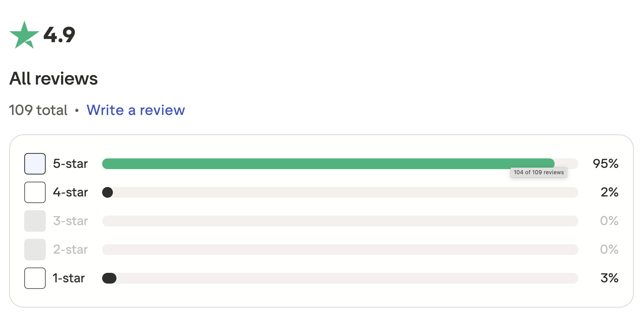Enable the 4-star reviews filter
Viewport: 644px width, 327px height.
35,192
